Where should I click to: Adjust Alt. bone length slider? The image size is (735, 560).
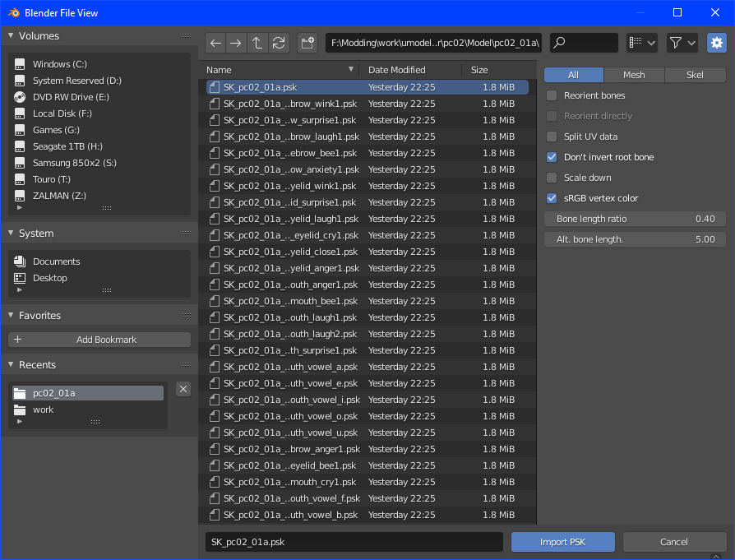point(636,239)
